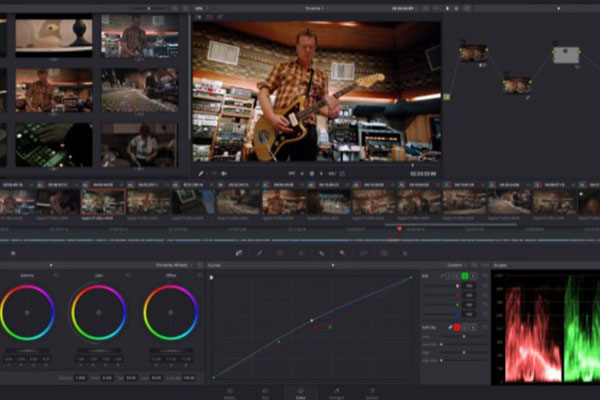Image resolution: width=600 pixels, height=400 pixels.
Task: Reset all Primaries Wheels adjustments
Action: pos(200,265)
